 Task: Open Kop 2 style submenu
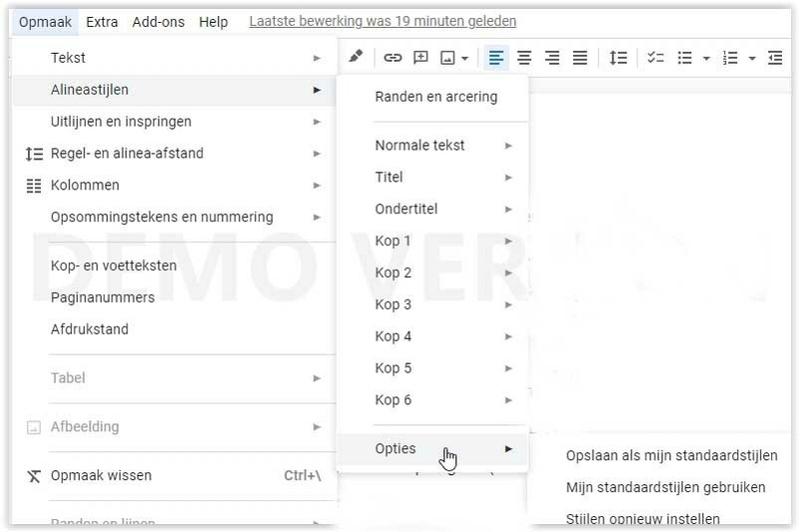click(x=433, y=272)
